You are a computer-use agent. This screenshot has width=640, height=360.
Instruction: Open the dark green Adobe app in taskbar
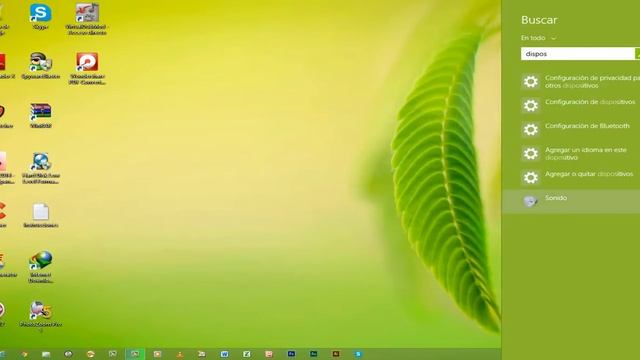point(313,354)
